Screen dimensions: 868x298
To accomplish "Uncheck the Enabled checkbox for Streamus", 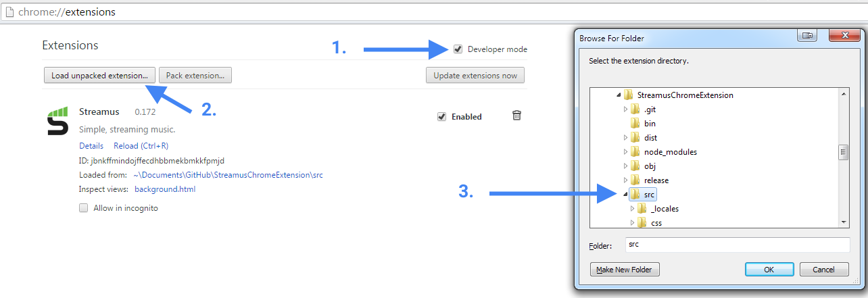I will [x=442, y=116].
